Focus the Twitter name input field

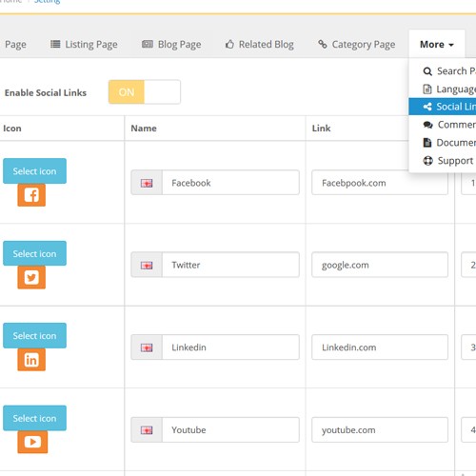(230, 265)
